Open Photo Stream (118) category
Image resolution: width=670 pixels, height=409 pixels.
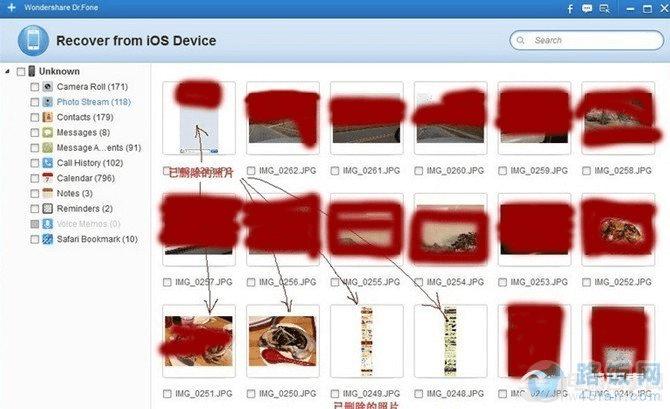[x=94, y=102]
